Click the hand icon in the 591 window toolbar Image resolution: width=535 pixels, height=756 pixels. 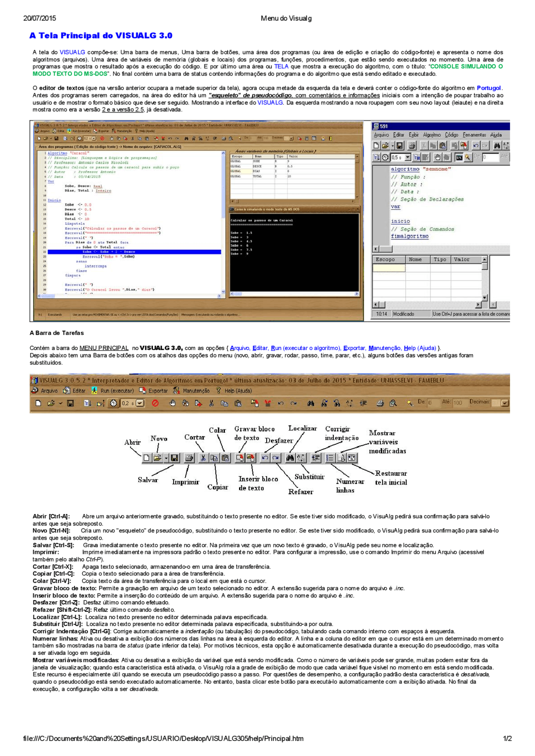point(438,157)
